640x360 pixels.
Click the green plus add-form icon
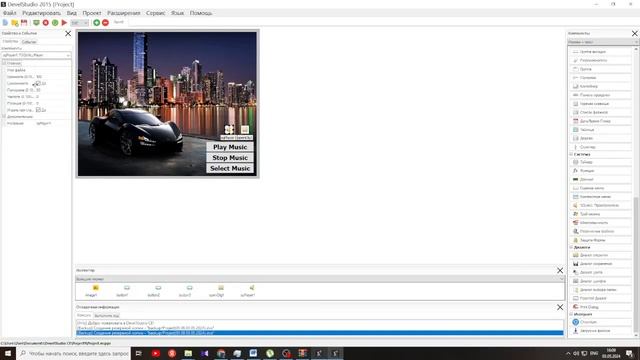97,22
